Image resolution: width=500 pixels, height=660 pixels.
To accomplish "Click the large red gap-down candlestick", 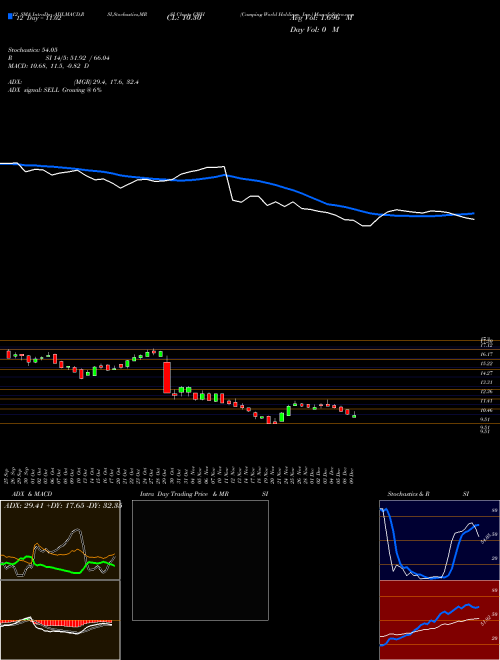I will [x=167, y=378].
